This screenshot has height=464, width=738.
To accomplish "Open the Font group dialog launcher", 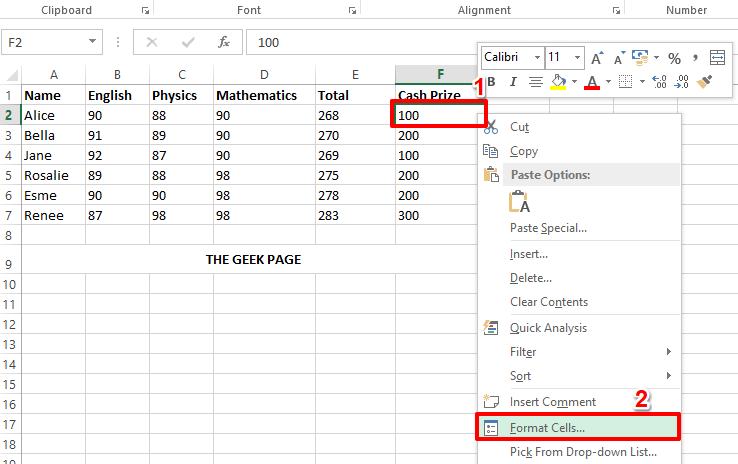I will point(351,10).
